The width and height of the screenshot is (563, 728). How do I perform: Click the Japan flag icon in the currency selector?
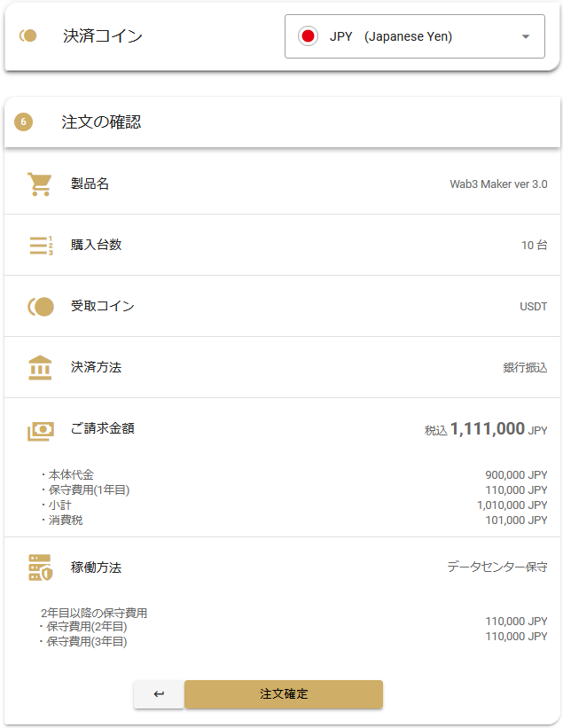(x=308, y=36)
